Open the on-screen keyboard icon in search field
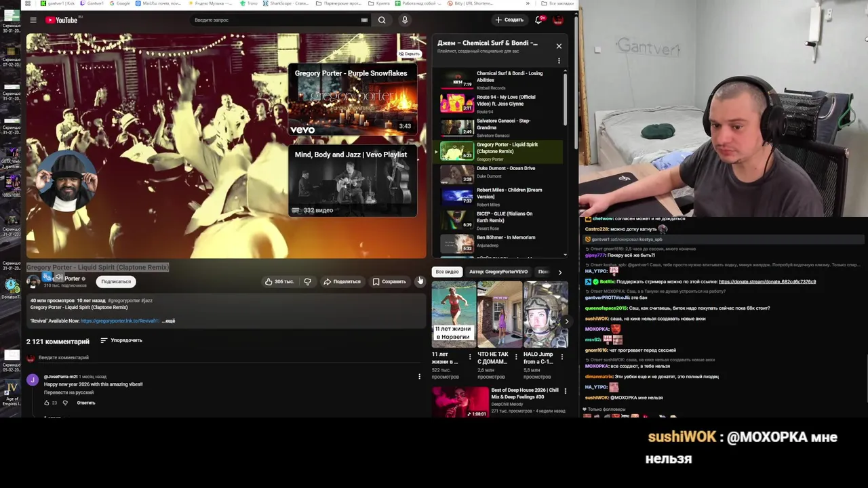Viewport: 868px width, 488px height. point(364,20)
